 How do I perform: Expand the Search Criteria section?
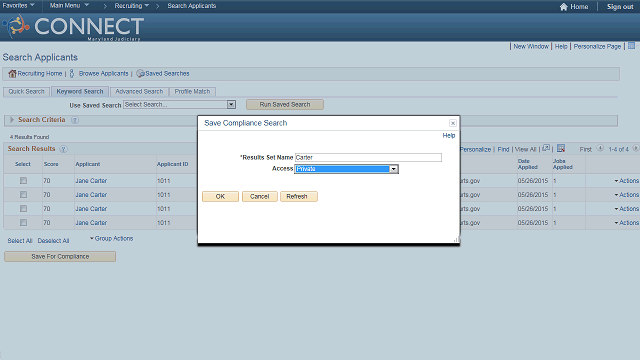12,120
